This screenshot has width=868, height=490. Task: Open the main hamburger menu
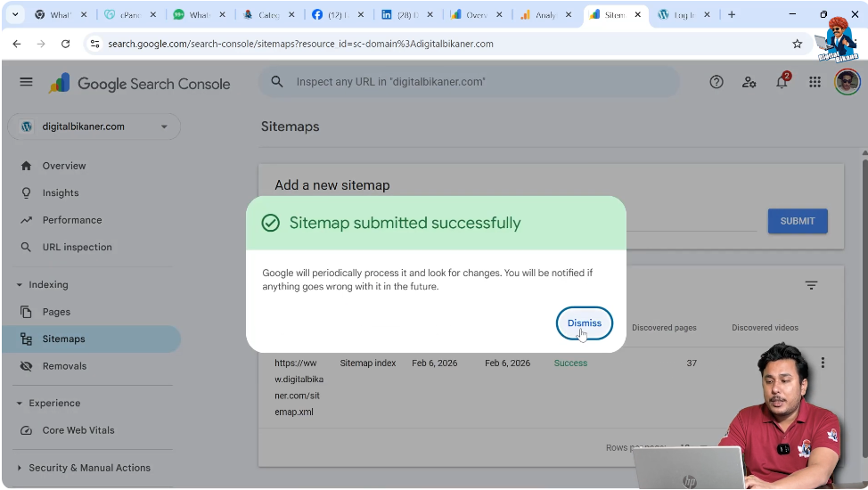(26, 83)
